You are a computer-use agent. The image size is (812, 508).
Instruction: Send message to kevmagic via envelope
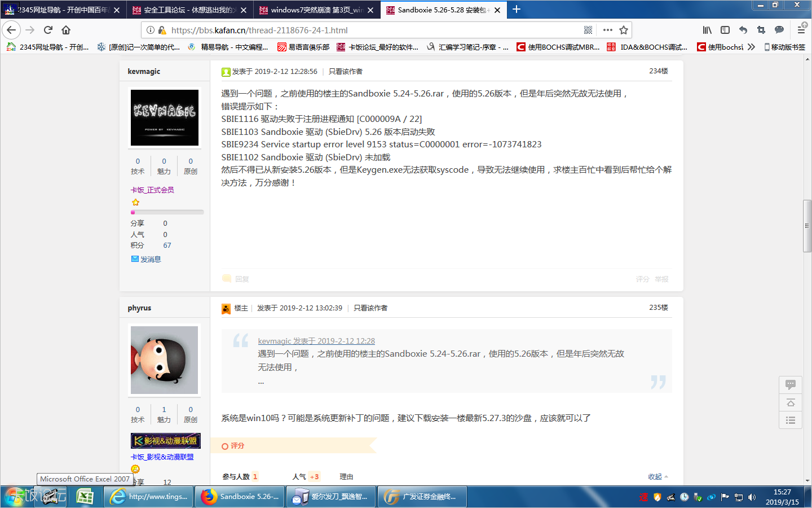[135, 259]
